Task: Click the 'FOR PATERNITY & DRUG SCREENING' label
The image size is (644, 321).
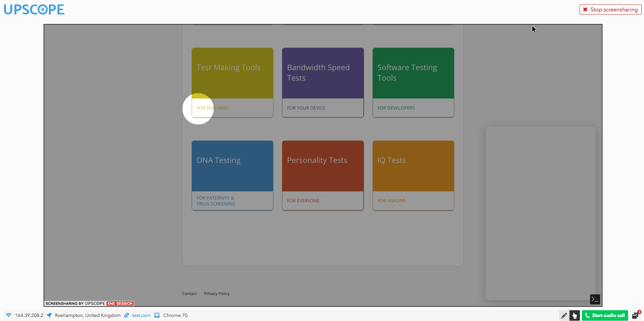Action: coord(216,201)
